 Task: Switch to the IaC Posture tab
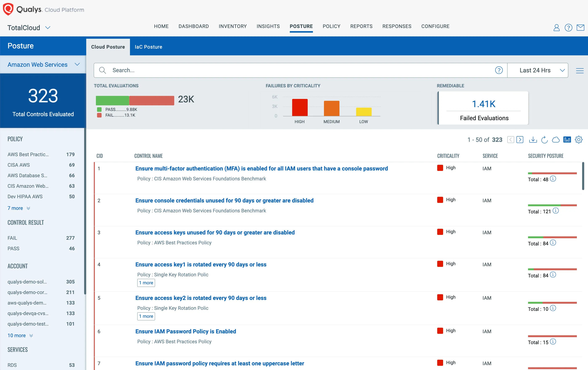tap(148, 47)
